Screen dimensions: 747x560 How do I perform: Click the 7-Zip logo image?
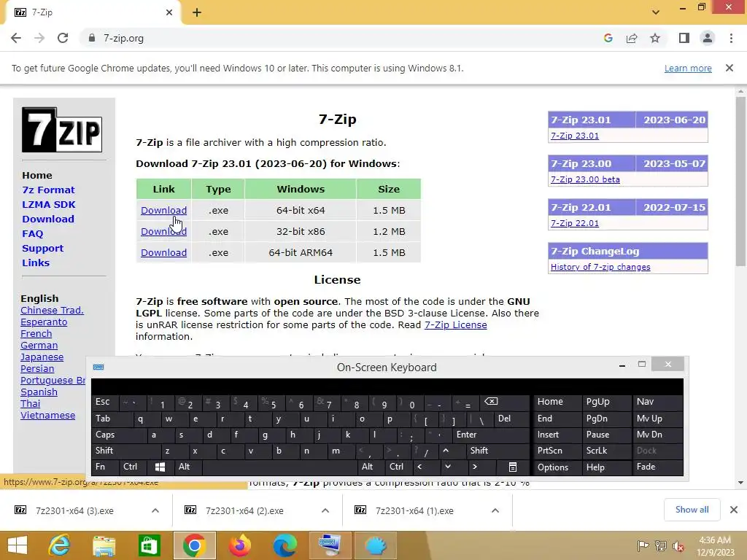62,130
